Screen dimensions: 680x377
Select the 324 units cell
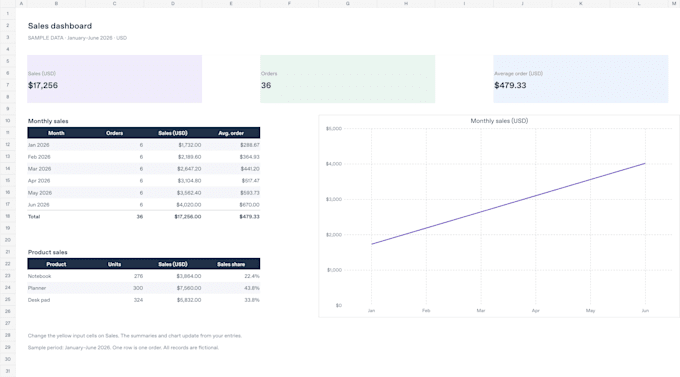(x=114, y=300)
